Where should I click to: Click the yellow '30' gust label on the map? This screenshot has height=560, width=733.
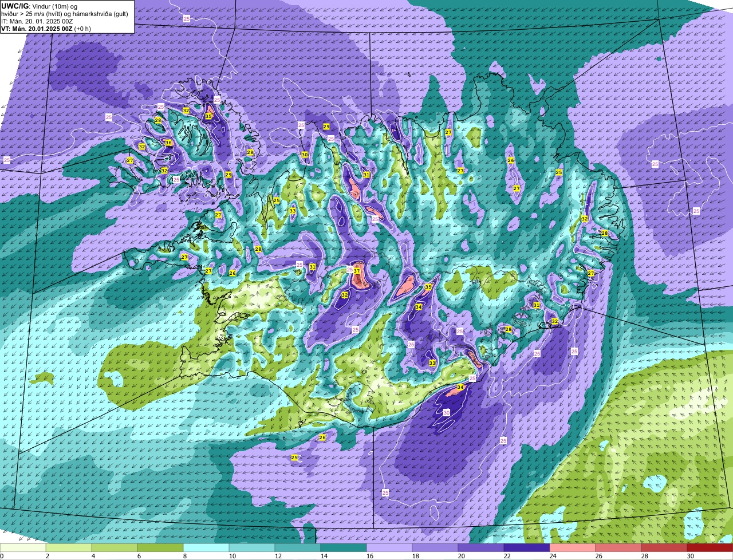[x=305, y=155]
